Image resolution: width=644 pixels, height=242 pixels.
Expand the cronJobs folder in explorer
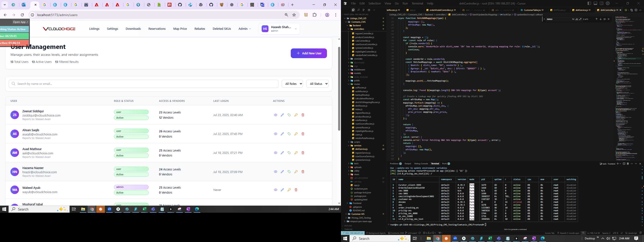point(358,59)
